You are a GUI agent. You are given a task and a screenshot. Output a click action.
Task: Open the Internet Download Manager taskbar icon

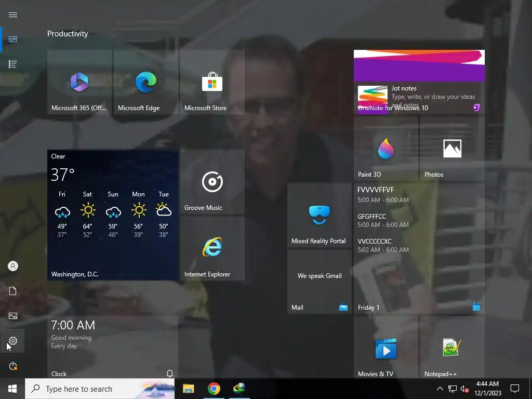[x=240, y=389]
